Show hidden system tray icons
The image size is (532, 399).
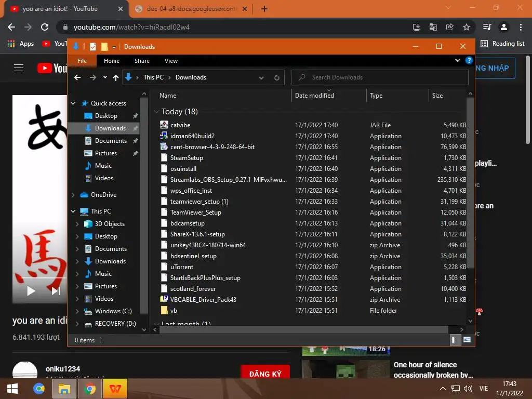[443, 389]
